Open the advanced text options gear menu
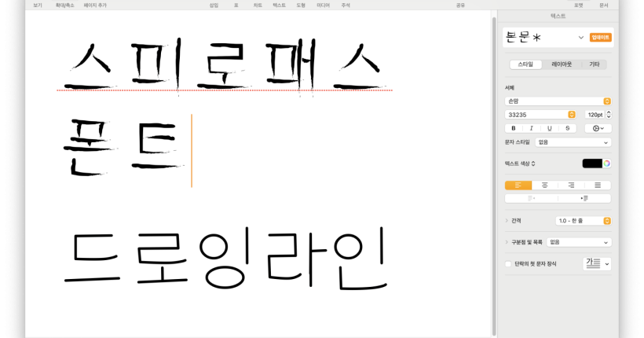 [x=598, y=128]
